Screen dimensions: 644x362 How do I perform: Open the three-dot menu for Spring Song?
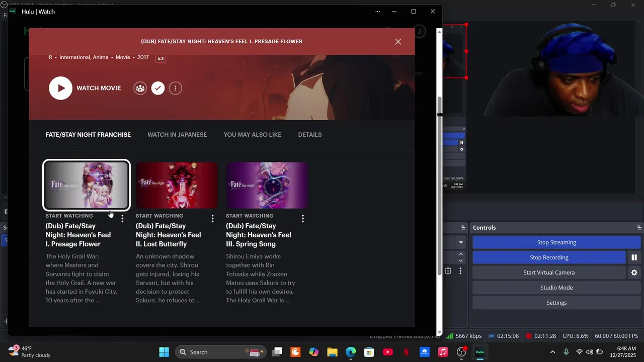pos(302,219)
